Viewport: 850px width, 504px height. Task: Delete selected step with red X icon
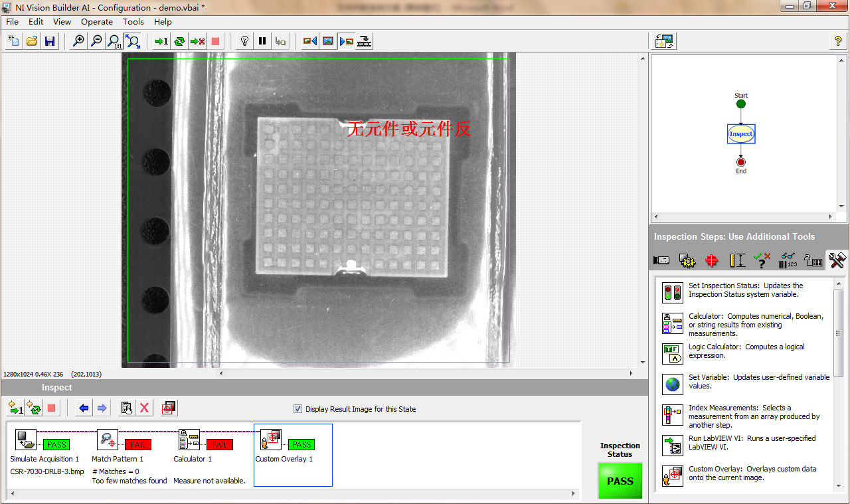(144, 408)
